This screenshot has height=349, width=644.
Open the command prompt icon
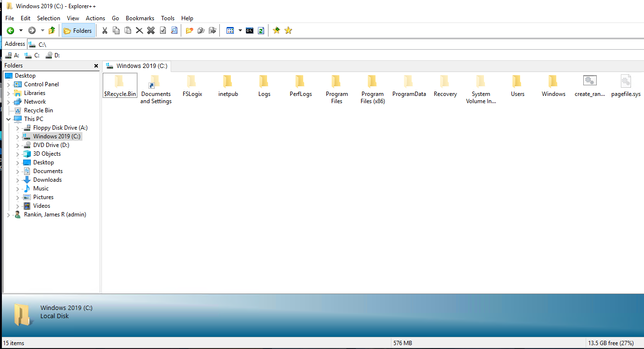[x=250, y=30]
